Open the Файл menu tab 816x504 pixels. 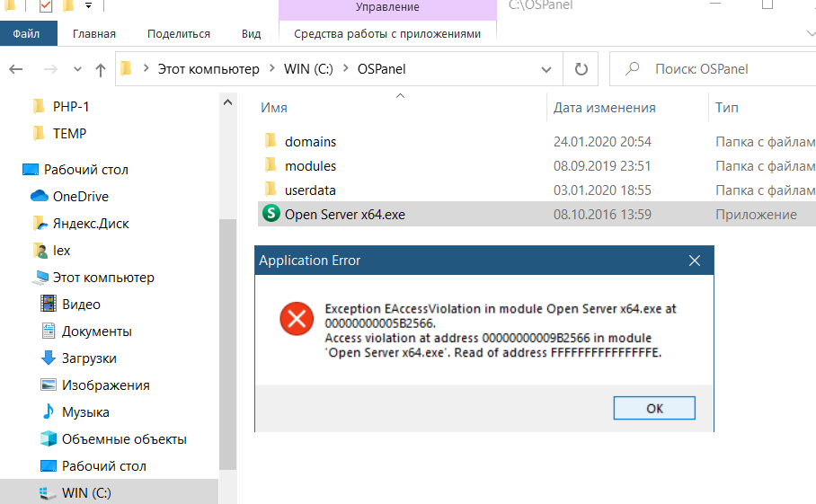click(x=26, y=34)
